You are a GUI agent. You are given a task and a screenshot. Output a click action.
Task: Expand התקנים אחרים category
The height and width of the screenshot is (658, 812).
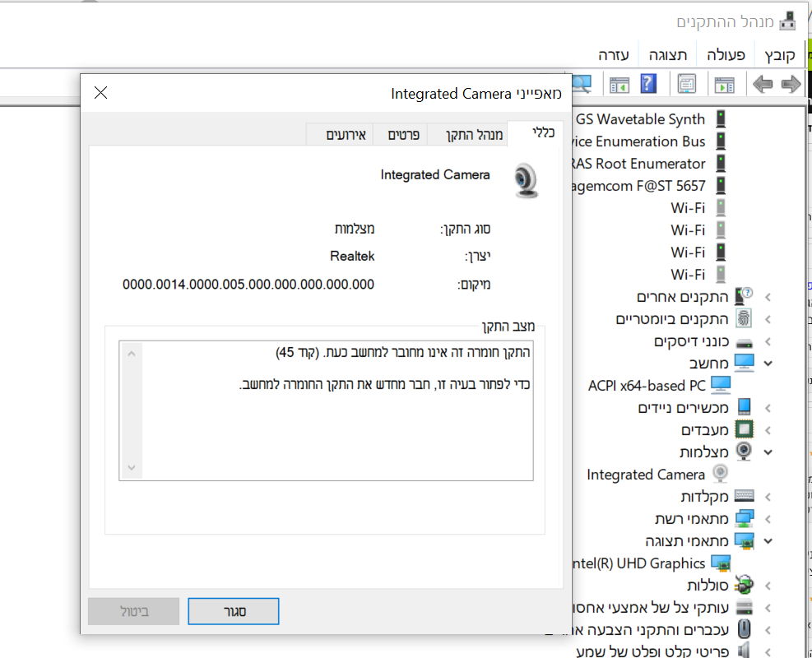tap(768, 297)
